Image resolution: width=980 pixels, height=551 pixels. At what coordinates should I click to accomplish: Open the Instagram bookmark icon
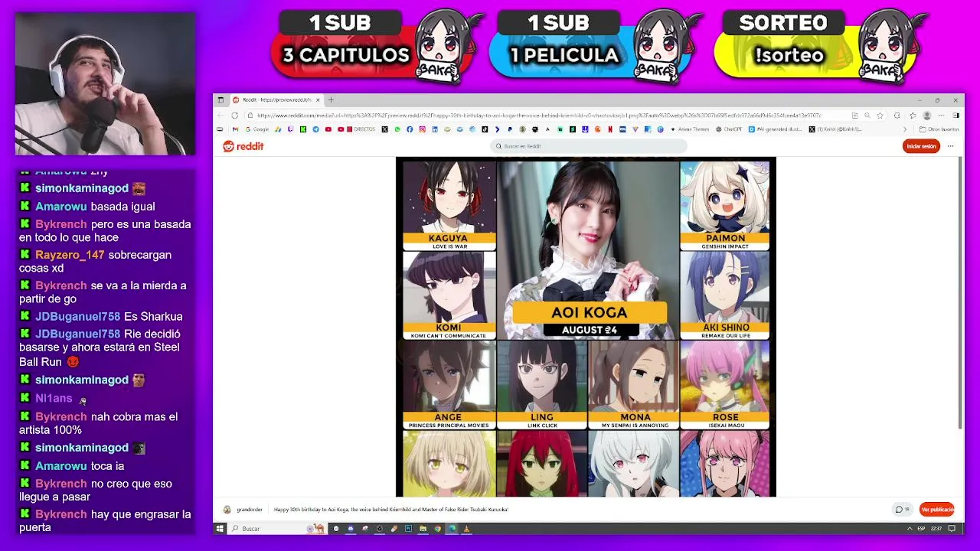(422, 129)
